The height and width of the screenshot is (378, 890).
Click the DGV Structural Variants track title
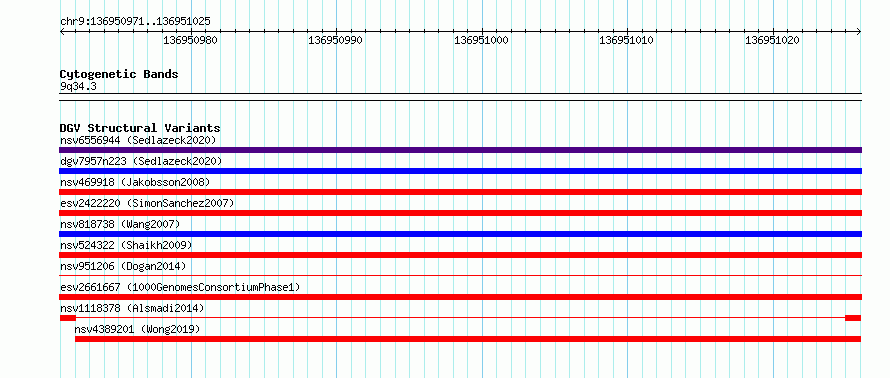click(x=140, y=128)
